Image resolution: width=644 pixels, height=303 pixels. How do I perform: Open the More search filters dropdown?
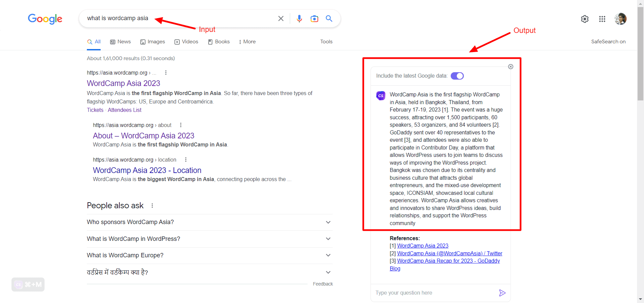pos(247,42)
